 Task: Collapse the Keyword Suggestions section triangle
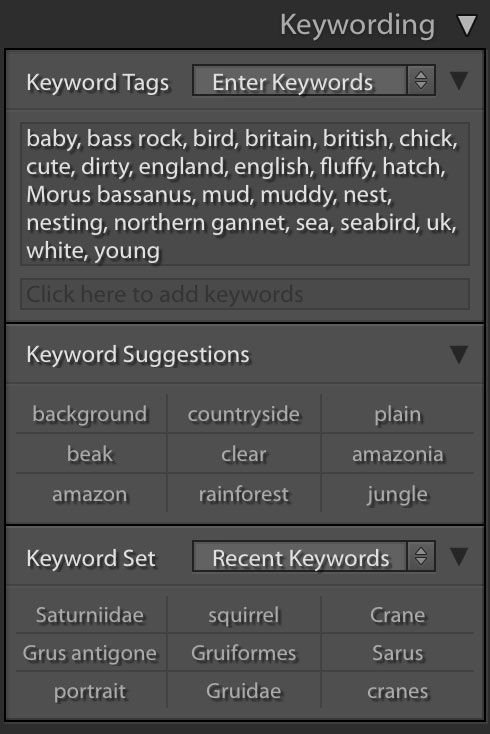click(x=459, y=354)
